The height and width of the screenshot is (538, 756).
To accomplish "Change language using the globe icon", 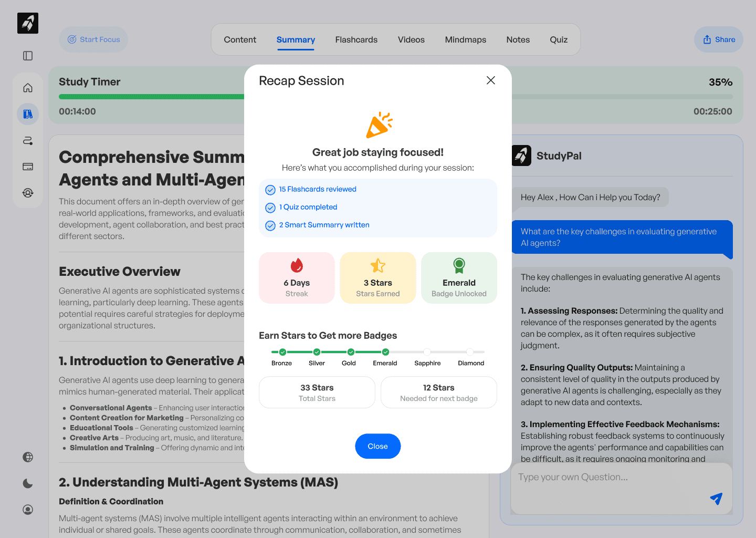I will point(27,457).
